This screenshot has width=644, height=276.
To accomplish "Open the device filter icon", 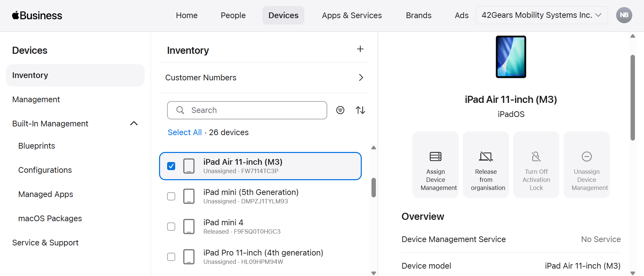I will tap(340, 110).
